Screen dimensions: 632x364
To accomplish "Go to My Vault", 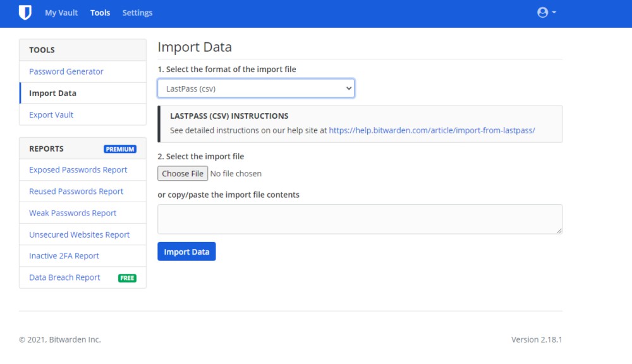I will click(61, 13).
